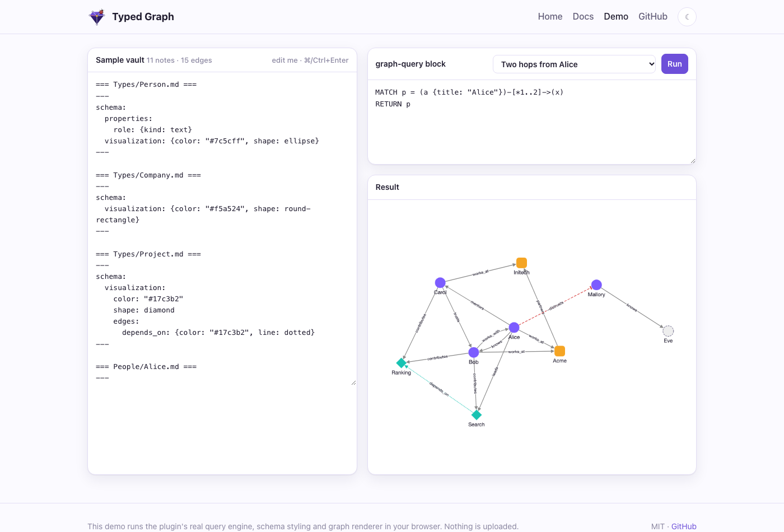Toggle dark mode moon button

(687, 17)
